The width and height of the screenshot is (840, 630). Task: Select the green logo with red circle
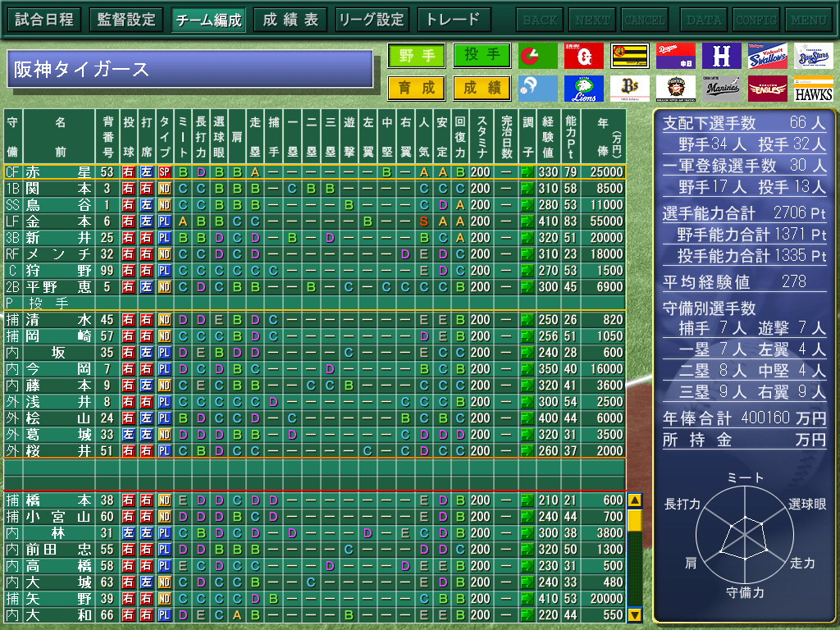[538, 56]
